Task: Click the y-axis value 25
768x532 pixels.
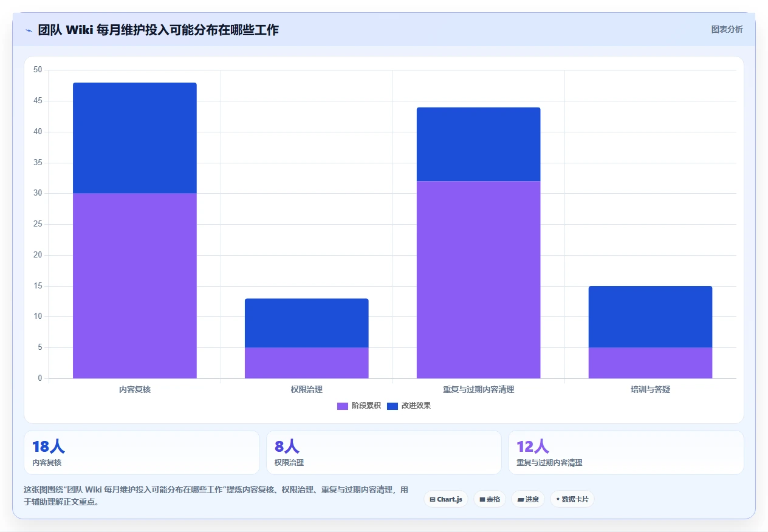Action: (x=38, y=224)
